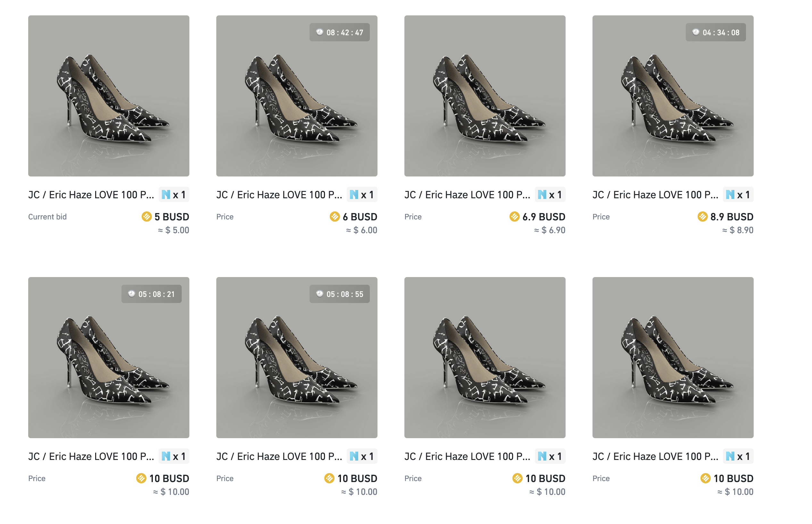This screenshot has width=812, height=524.
Task: Click the BUSD coin icon next to 6 BUSD
Action: tap(335, 217)
